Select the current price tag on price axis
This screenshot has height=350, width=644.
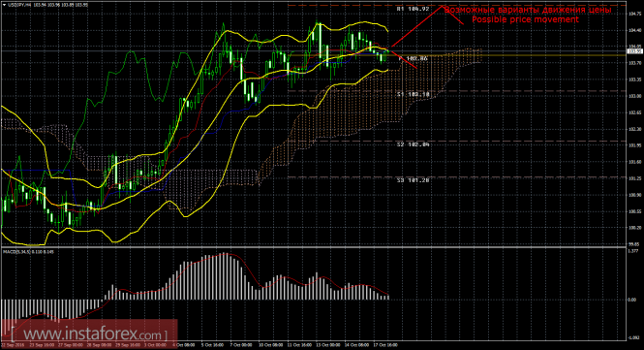635,51
